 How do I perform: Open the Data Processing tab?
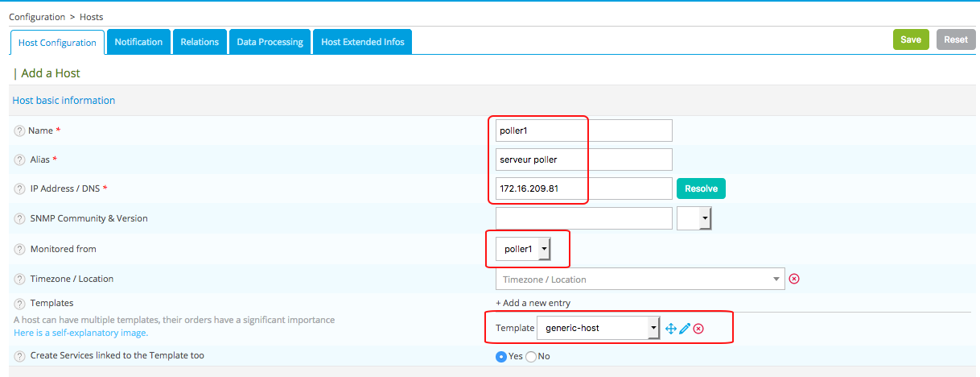tap(270, 42)
